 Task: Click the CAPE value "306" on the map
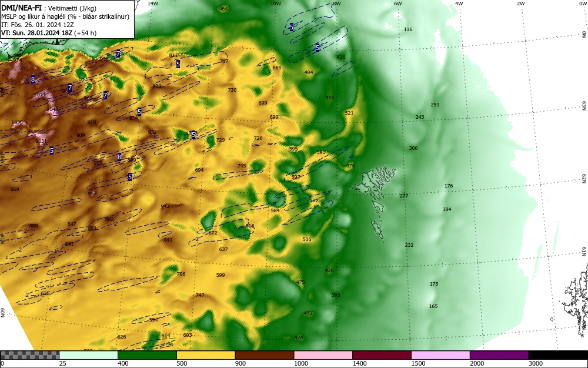tap(413, 148)
